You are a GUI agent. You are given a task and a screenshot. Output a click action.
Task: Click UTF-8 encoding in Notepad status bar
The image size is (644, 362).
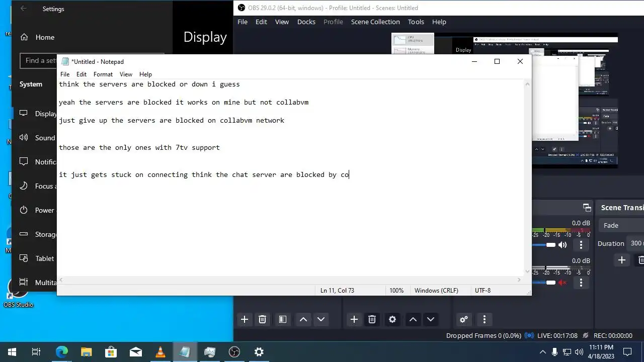[x=482, y=290]
